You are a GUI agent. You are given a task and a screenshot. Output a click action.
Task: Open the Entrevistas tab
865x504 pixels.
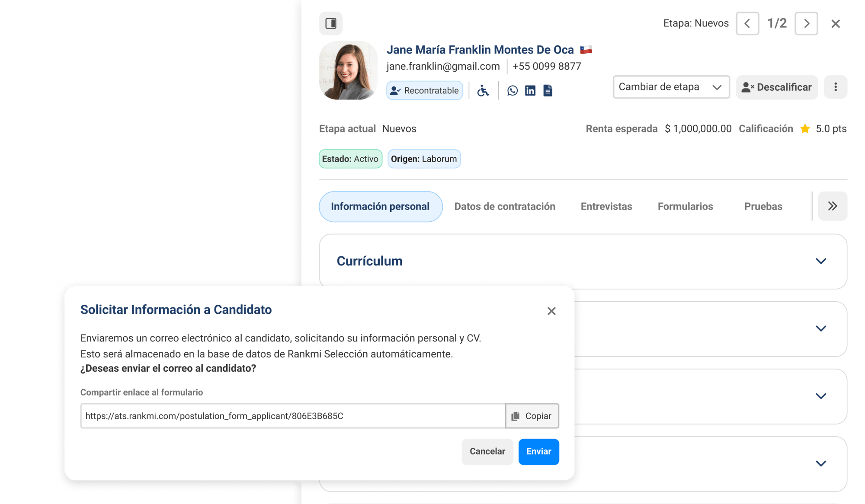coord(606,207)
